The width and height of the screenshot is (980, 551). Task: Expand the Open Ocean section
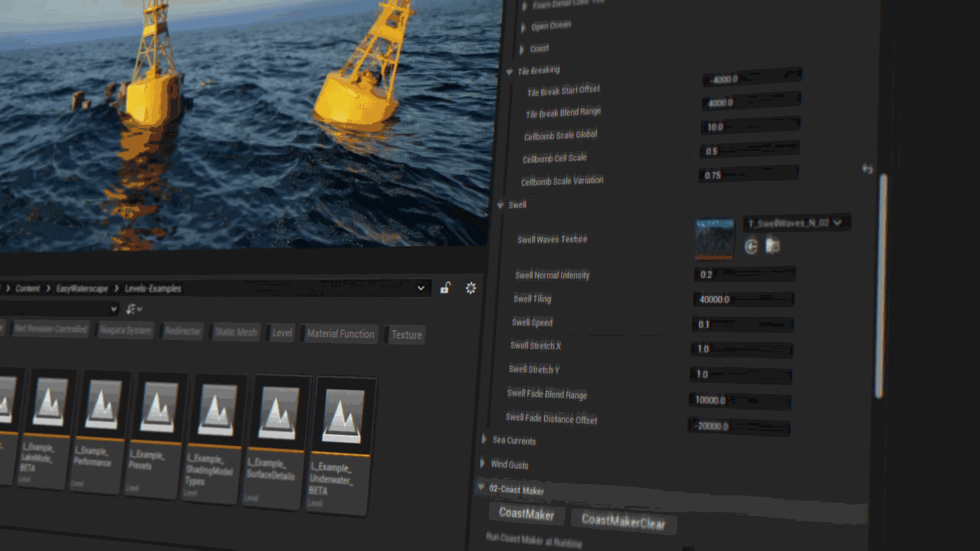tap(523, 28)
